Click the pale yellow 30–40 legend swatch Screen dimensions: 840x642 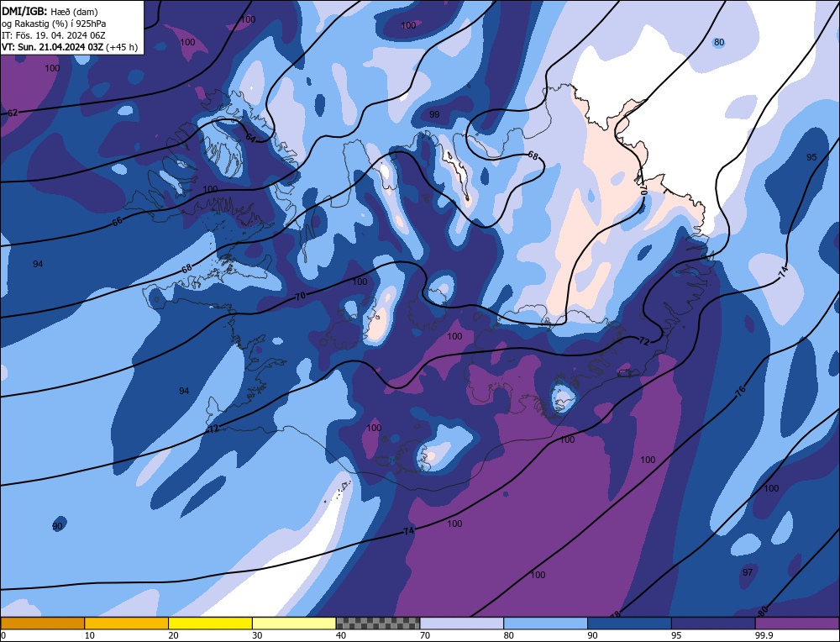(294, 624)
